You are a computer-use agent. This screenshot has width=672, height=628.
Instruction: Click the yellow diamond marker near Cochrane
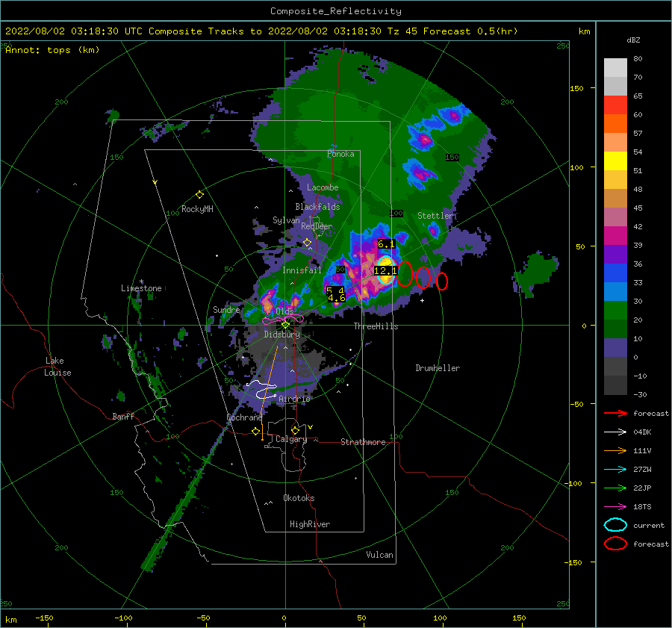[256, 431]
